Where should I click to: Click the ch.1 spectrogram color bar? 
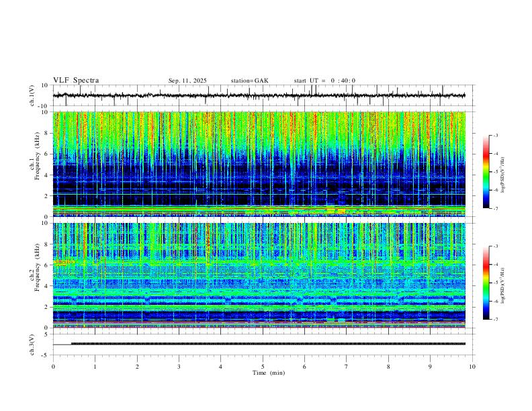point(486,172)
